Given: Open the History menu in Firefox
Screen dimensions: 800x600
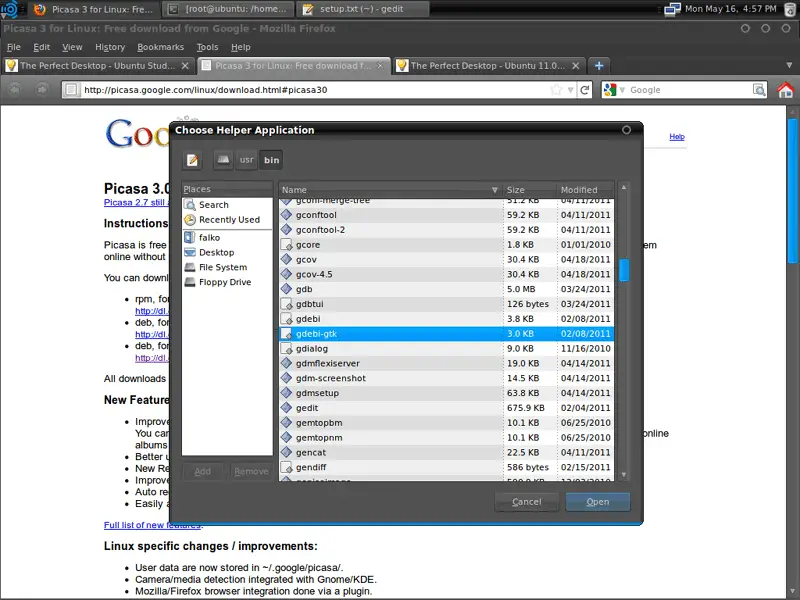Looking at the screenshot, I should click(110, 47).
